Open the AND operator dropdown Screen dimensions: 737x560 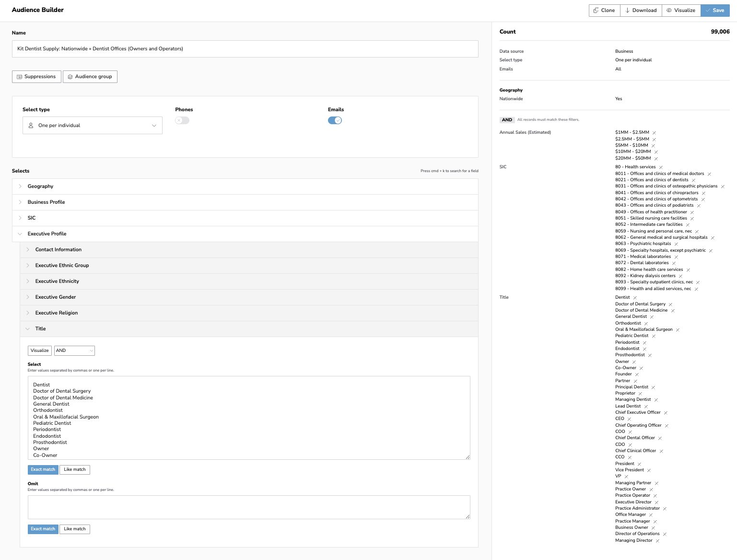coord(74,351)
